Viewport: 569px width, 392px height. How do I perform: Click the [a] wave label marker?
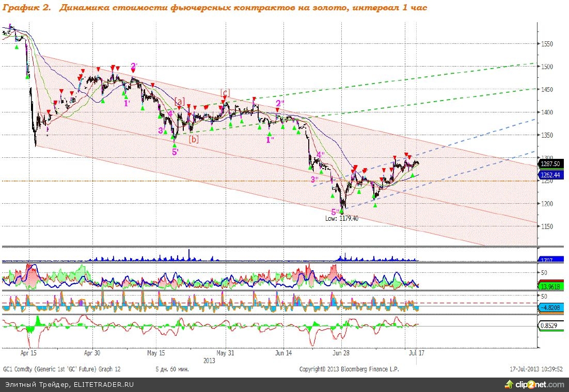tap(180, 102)
